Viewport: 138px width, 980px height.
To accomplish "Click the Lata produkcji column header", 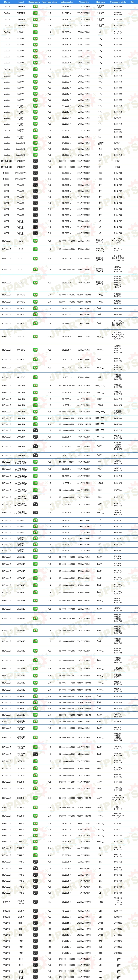I will coord(67,2).
